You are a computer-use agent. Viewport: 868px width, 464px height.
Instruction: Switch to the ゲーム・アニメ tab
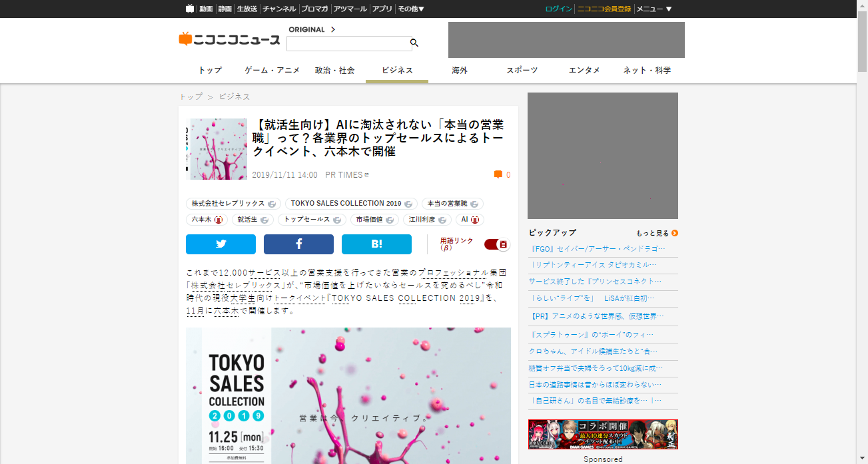(272, 70)
